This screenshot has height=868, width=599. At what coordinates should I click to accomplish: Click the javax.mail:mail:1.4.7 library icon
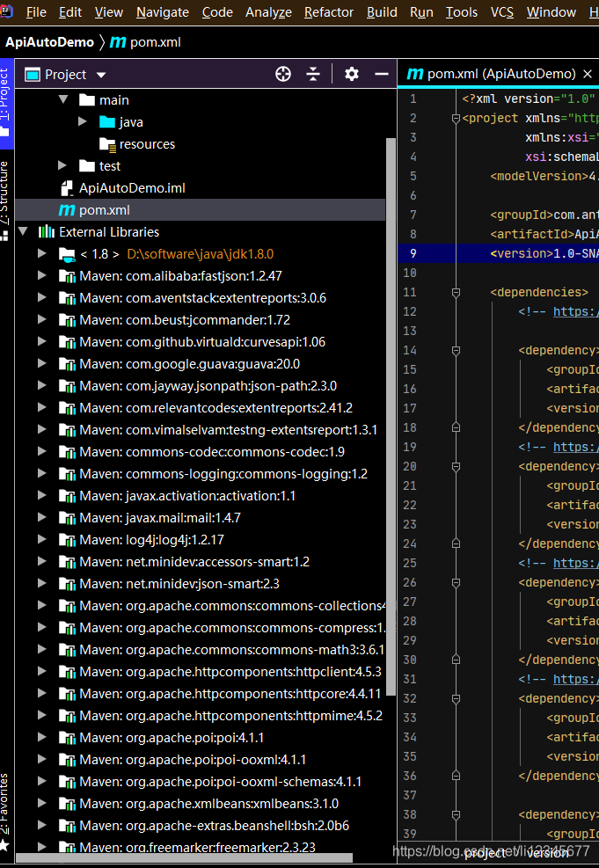[x=67, y=518]
